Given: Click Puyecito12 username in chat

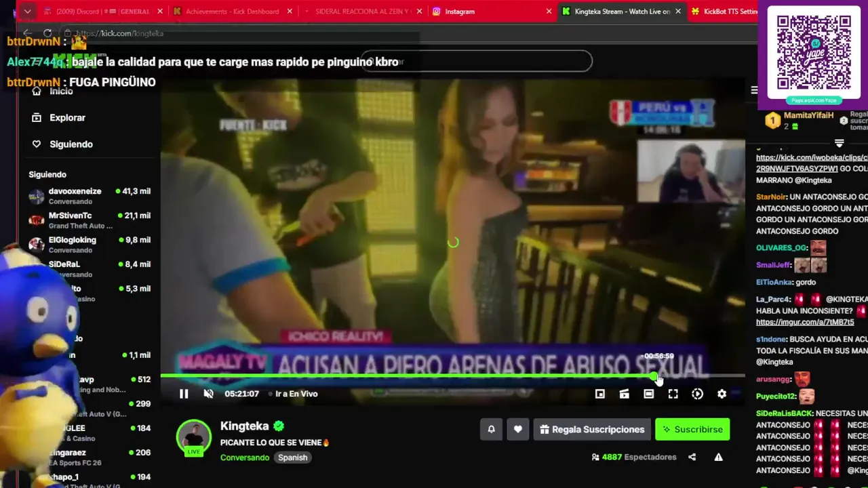Looking at the screenshot, I should (x=776, y=396).
